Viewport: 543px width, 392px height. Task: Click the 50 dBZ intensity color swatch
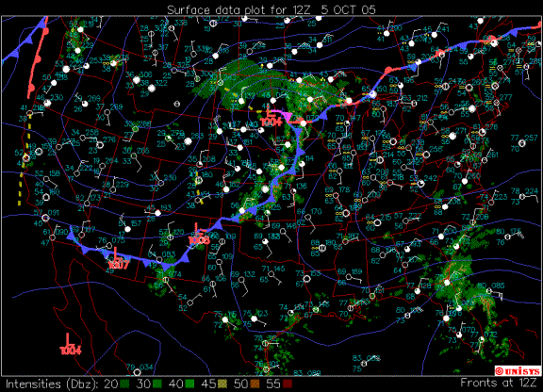[255, 384]
